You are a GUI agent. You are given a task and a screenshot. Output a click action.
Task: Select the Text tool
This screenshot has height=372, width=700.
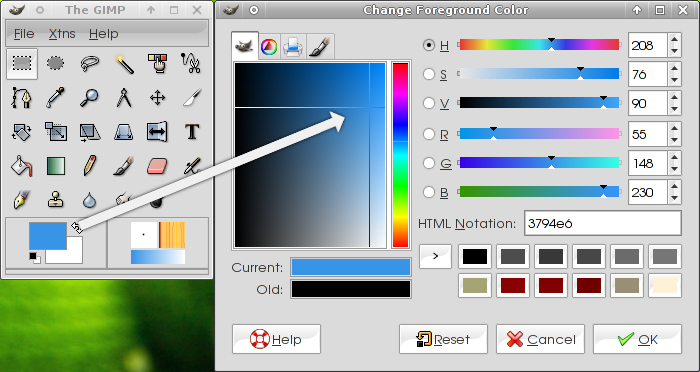pos(192,132)
